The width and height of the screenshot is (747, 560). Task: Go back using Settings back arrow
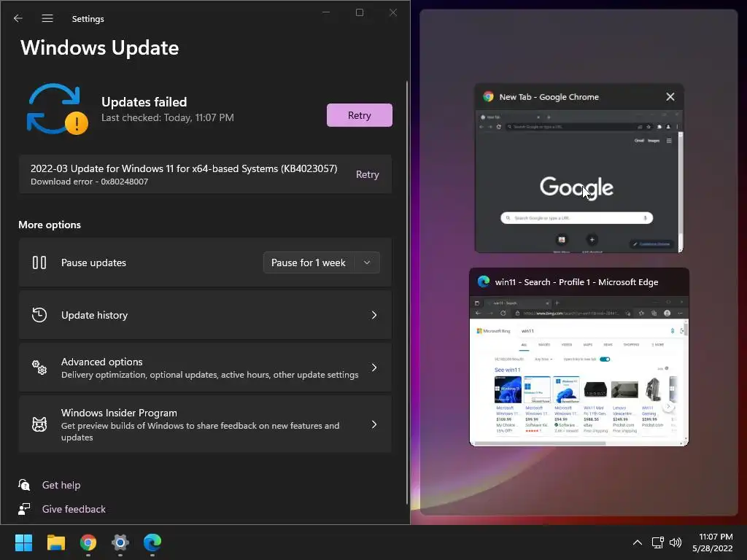[x=18, y=18]
